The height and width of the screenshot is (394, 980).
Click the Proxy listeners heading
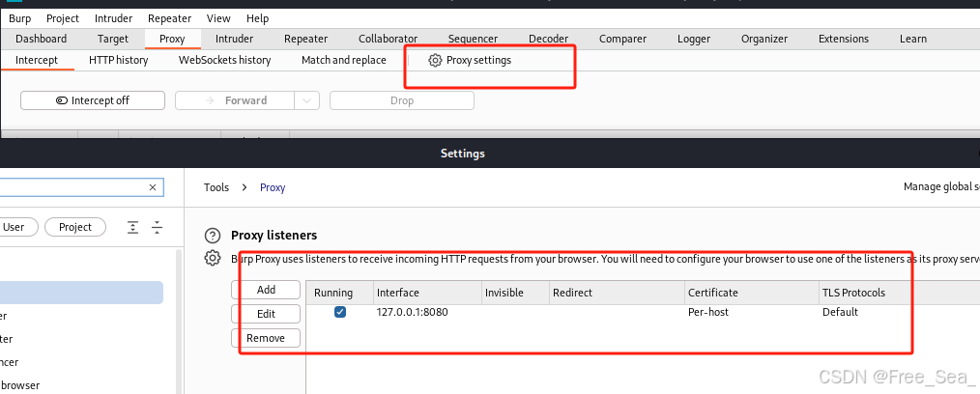(x=274, y=236)
